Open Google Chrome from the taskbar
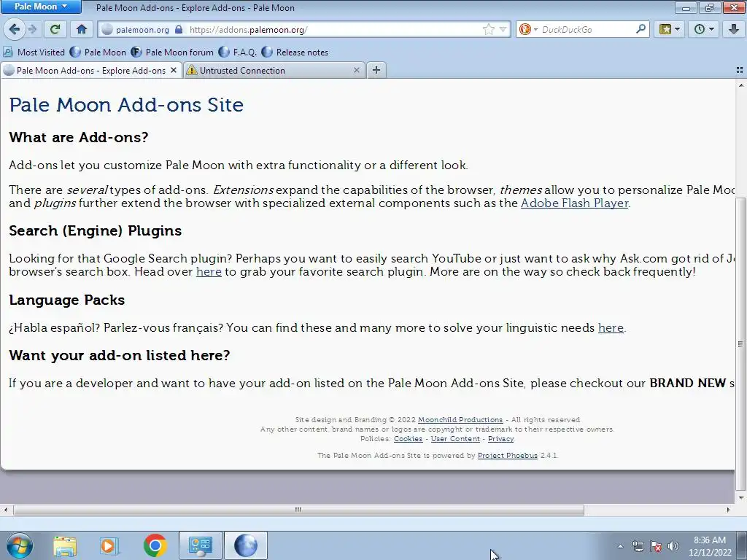Screen dimensions: 747x560 click(x=155, y=545)
